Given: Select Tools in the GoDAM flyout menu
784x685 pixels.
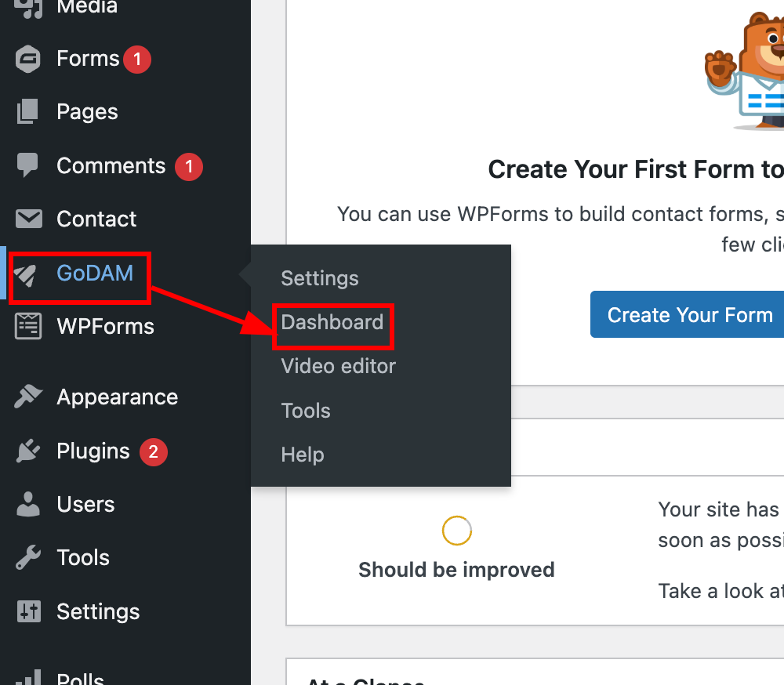Looking at the screenshot, I should coord(306,411).
